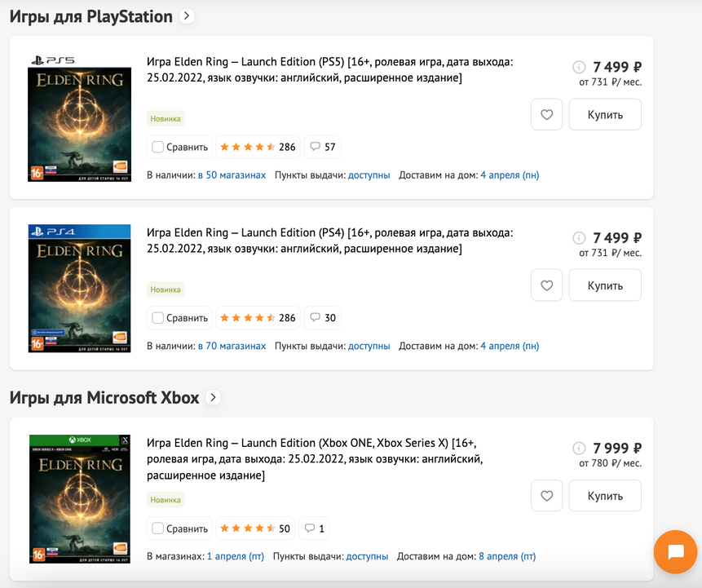View the 30 comments on PS4 edition
Screen dimensions: 702x588
[x=323, y=318]
